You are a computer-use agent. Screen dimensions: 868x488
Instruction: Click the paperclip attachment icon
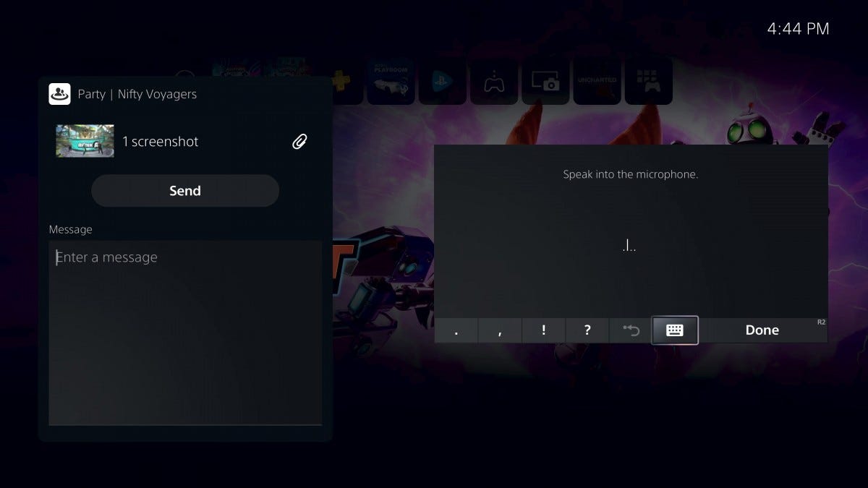[x=299, y=142]
